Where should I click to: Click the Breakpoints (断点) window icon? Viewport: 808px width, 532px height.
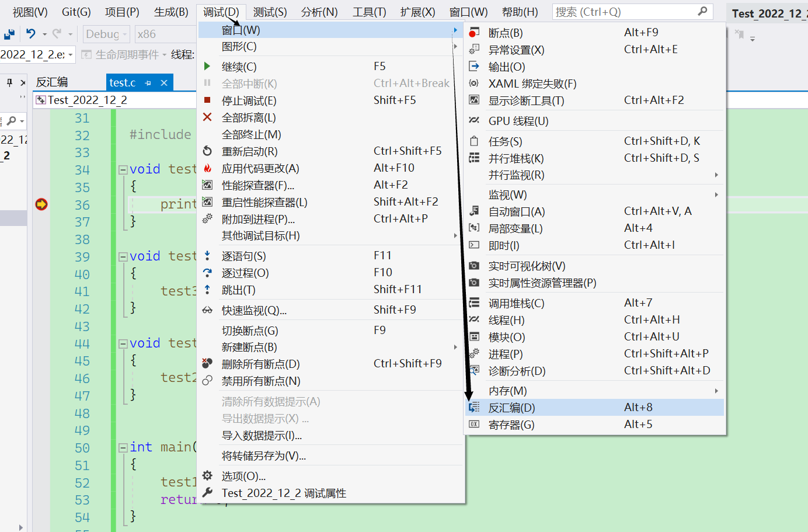[474, 33]
